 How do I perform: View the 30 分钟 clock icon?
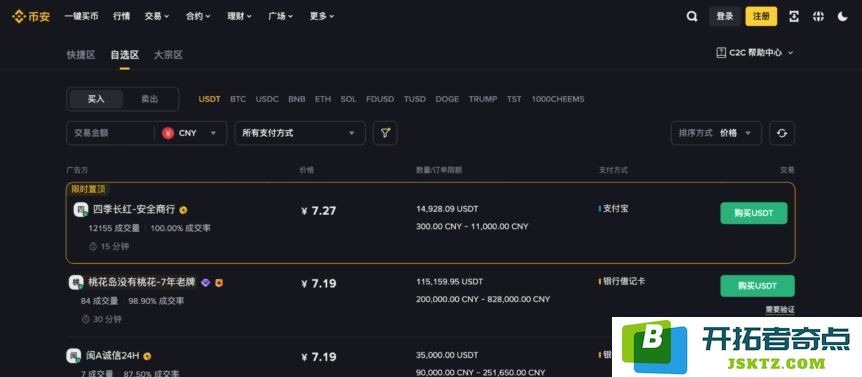[x=86, y=319]
